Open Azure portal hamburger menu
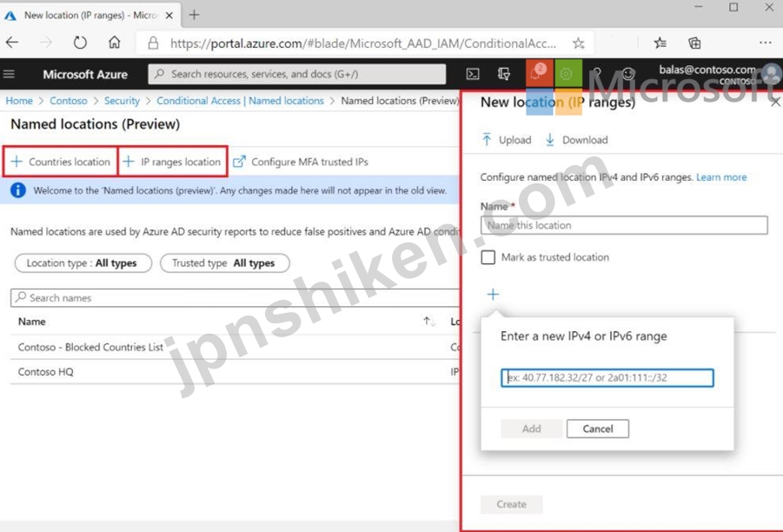 coord(9,75)
